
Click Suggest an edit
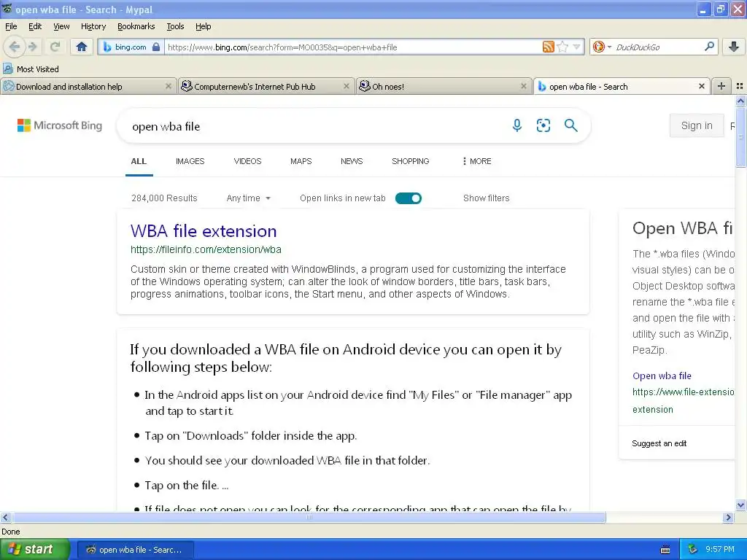[659, 443]
